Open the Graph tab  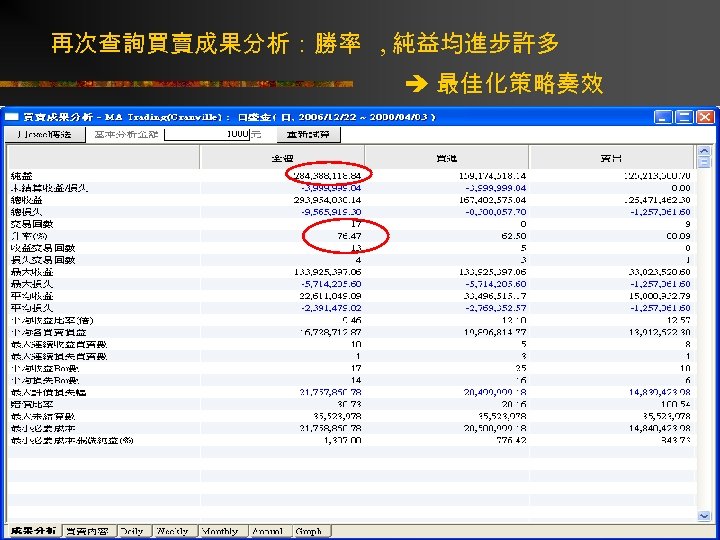(x=311, y=531)
